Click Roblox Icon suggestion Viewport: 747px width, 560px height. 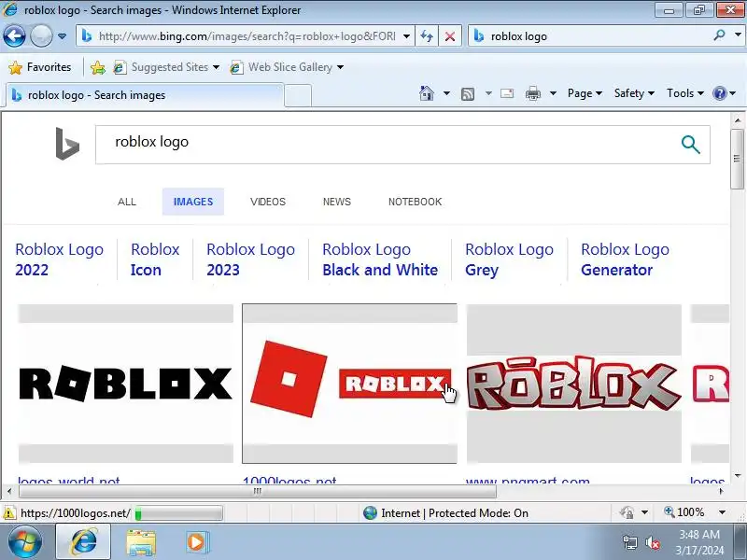click(155, 259)
